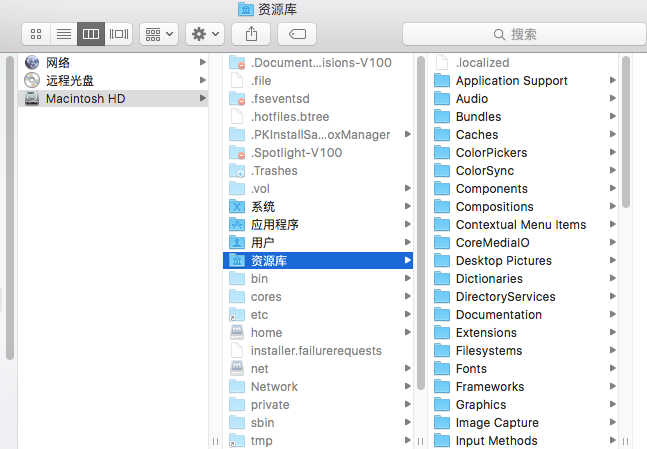Expand the Macintosh HD row arrow
The height and width of the screenshot is (449, 647).
(x=203, y=98)
